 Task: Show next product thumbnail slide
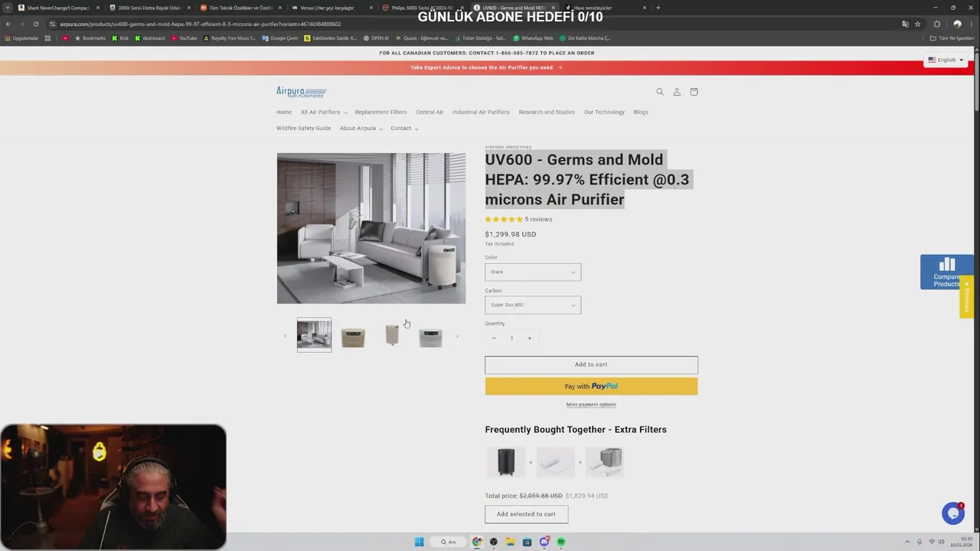click(x=458, y=336)
